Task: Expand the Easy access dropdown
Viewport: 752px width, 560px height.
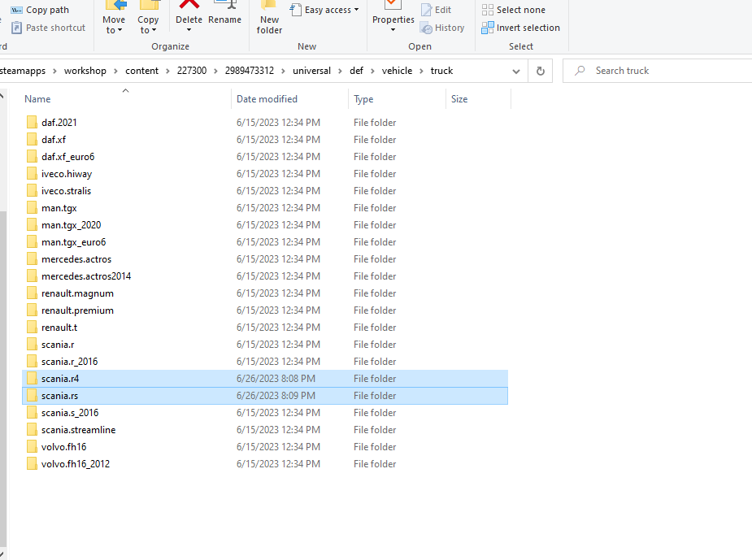Action: point(324,10)
